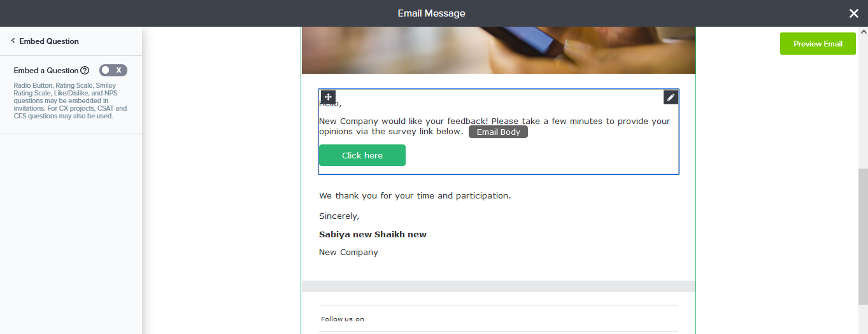Click the Follow us on footer text
This screenshot has width=868, height=334.
coord(343,319)
